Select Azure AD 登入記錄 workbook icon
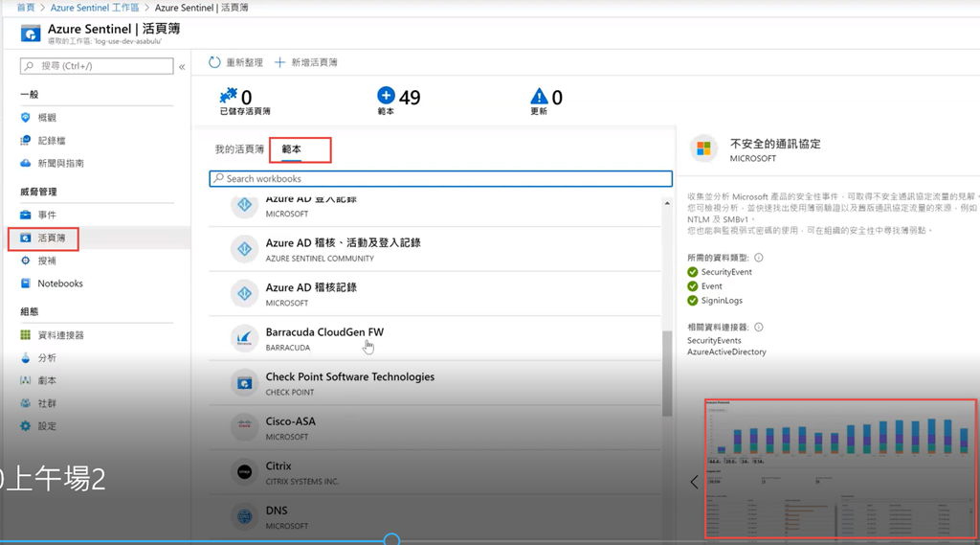The image size is (980, 545). 244,205
